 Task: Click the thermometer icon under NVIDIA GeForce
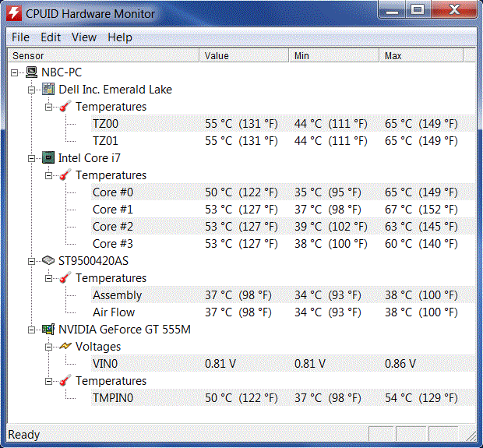pyautogui.click(x=65, y=381)
